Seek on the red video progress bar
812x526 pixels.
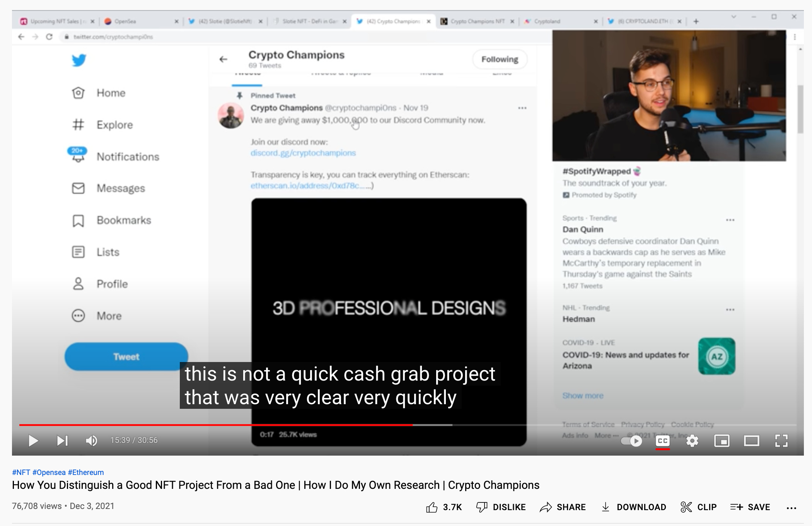(x=216, y=425)
